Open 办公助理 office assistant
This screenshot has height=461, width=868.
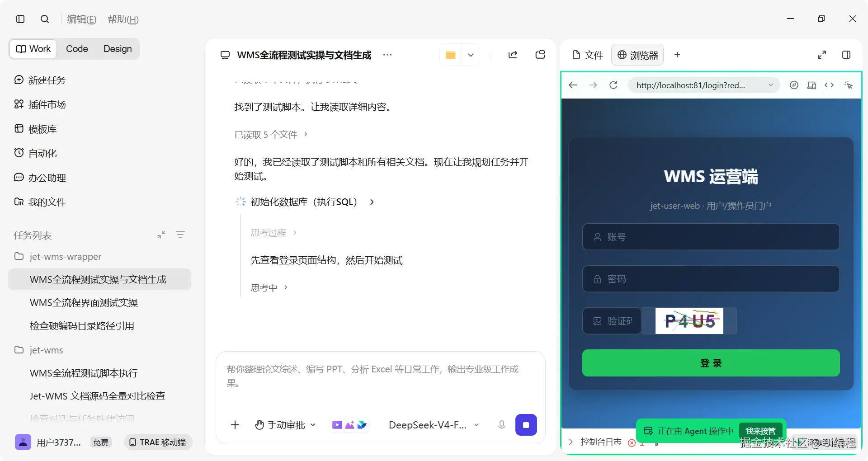click(x=40, y=178)
